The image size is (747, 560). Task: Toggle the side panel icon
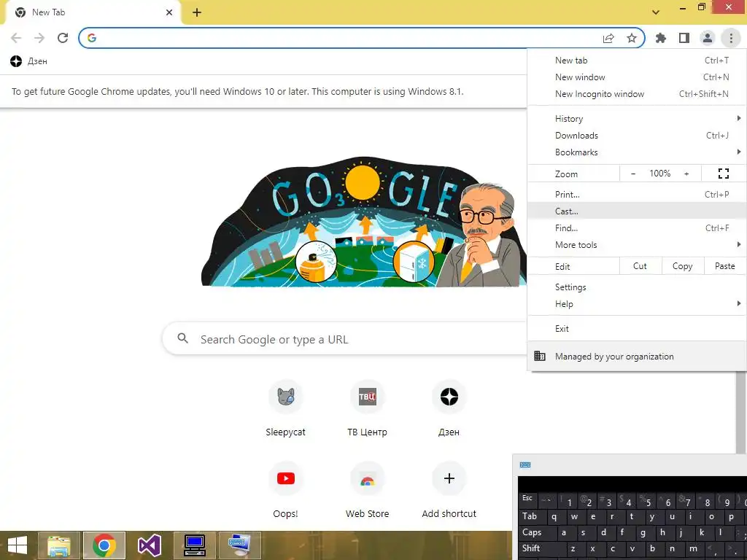684,38
